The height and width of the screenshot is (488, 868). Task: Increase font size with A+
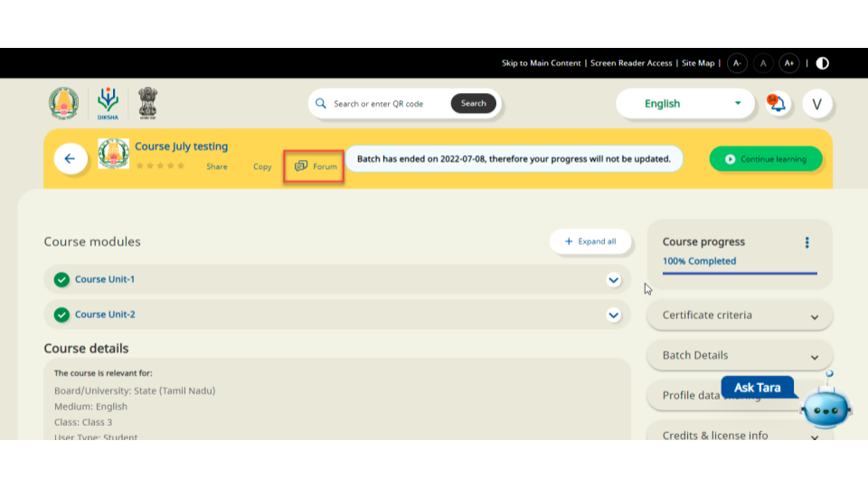[x=789, y=63]
